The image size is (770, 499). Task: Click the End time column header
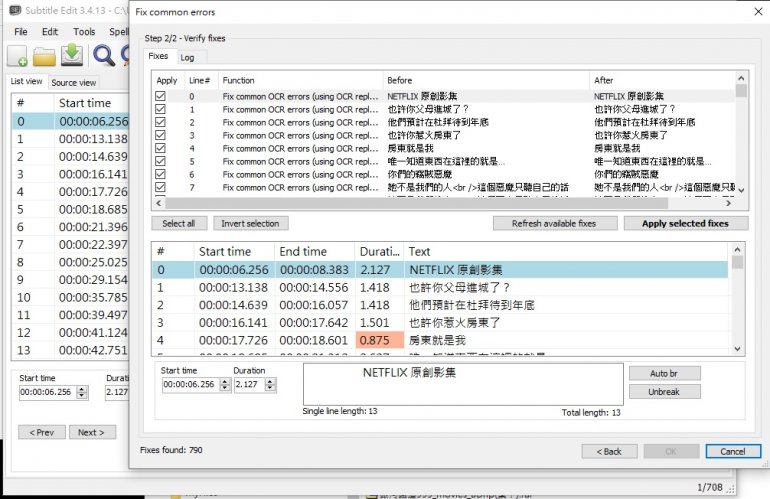[x=314, y=251]
